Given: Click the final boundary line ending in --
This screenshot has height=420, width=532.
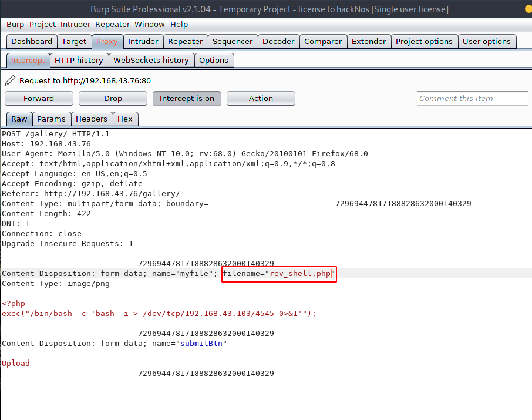Looking at the screenshot, I should (143, 374).
